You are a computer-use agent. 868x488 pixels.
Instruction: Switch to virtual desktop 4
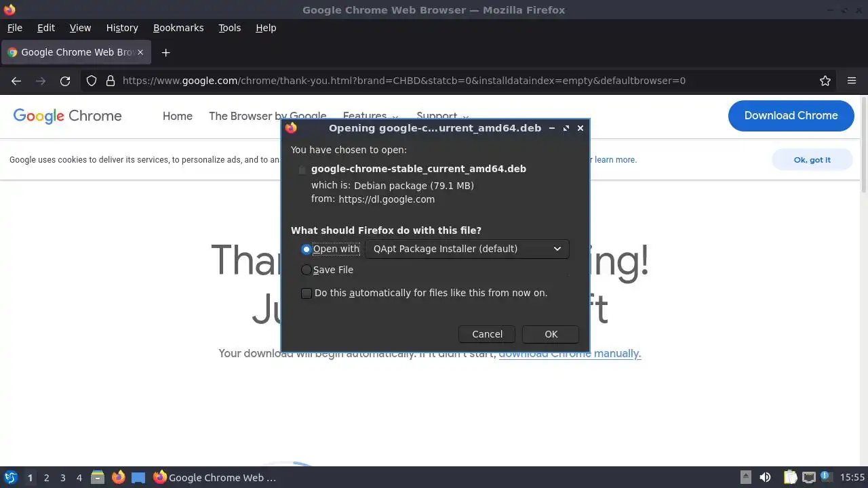click(x=79, y=478)
